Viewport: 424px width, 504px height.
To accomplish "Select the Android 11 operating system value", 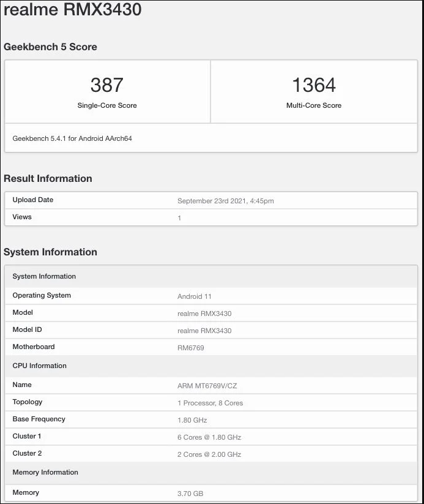I will pos(195,296).
